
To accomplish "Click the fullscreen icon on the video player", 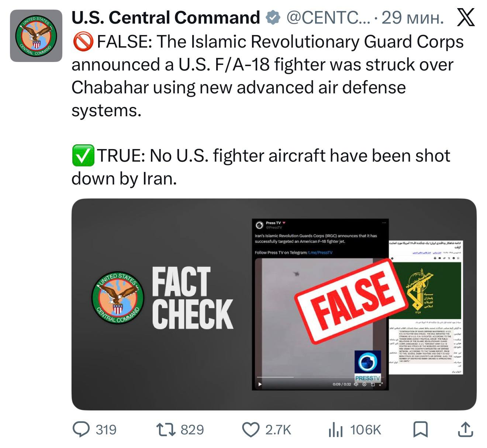I will pos(381,385).
